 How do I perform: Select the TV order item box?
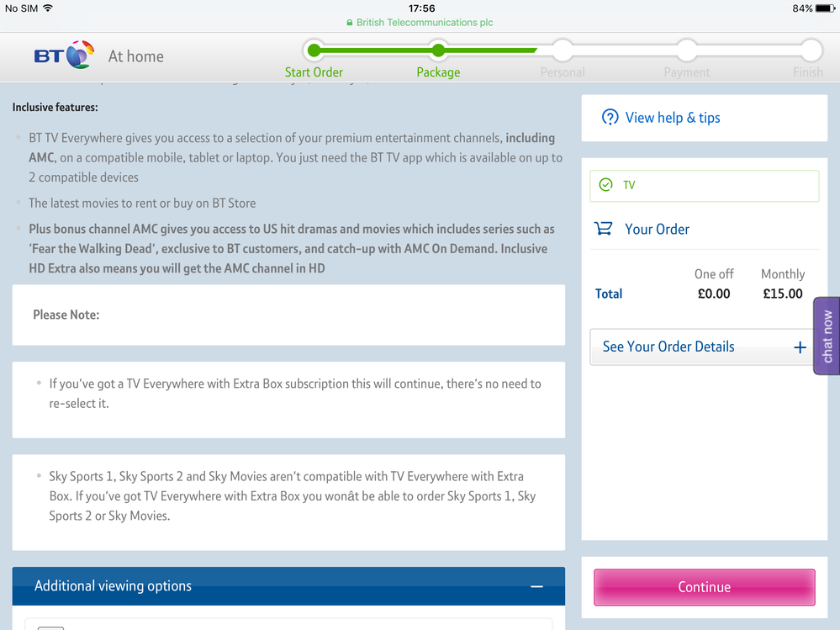[705, 186]
